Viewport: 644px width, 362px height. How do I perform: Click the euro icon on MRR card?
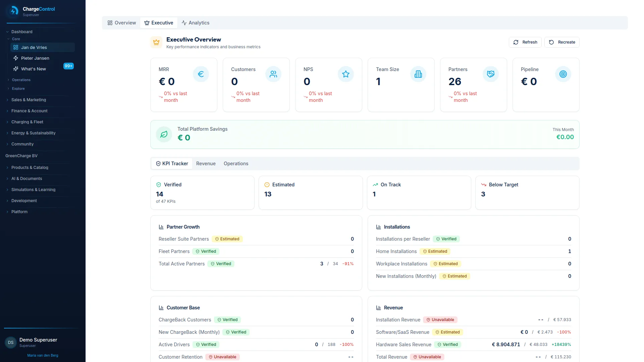tap(201, 74)
